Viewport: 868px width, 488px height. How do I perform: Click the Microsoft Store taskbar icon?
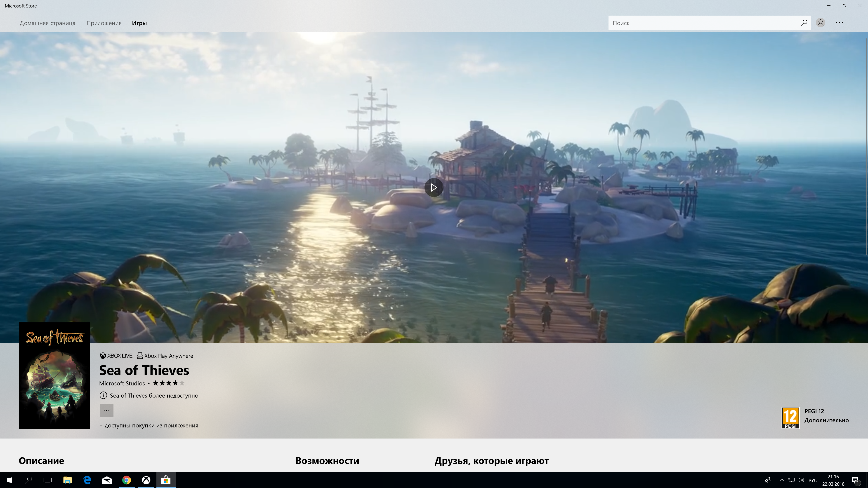(x=166, y=480)
